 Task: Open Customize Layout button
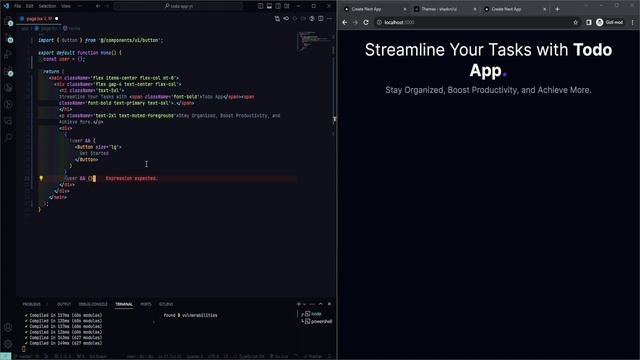[x=287, y=6]
